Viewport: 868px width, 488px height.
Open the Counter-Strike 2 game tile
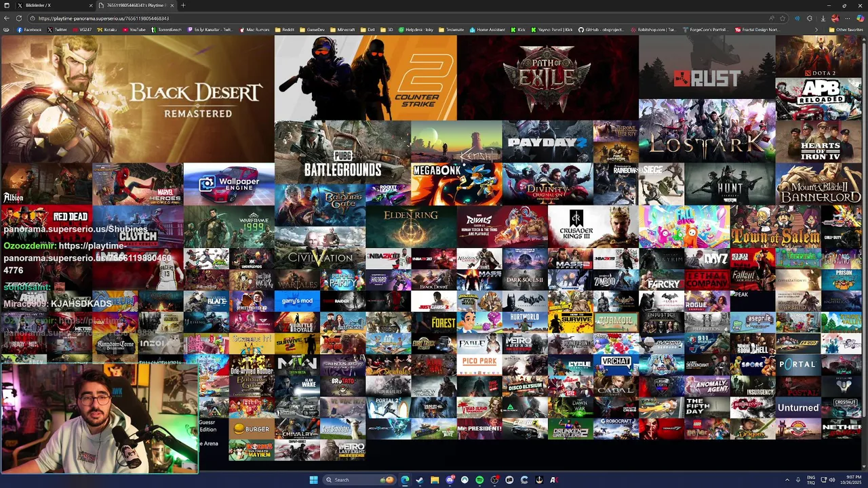366,77
